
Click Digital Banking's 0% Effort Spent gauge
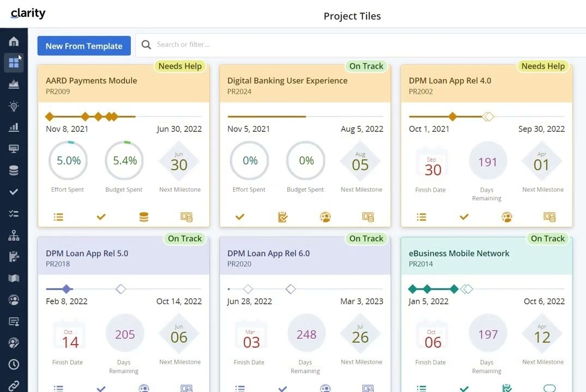click(x=250, y=161)
